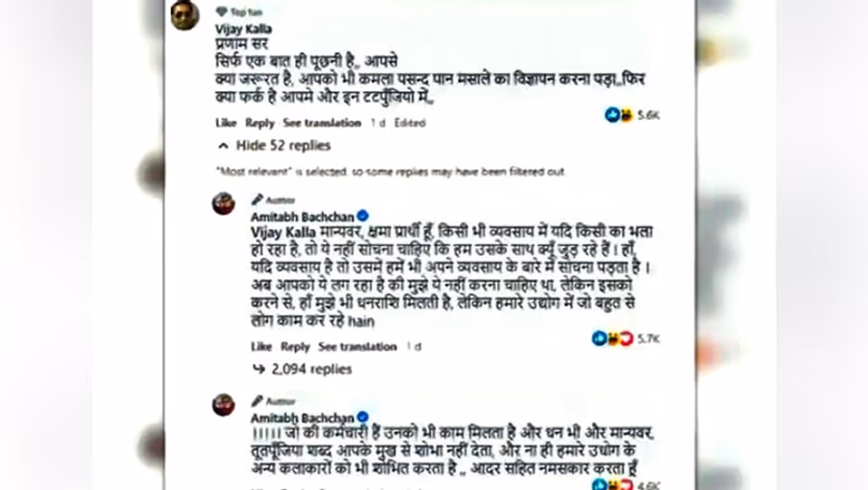Image resolution: width=868 pixels, height=490 pixels.
Task: Open the Amitabh Bachchan name link in the first reply
Action: [x=302, y=216]
